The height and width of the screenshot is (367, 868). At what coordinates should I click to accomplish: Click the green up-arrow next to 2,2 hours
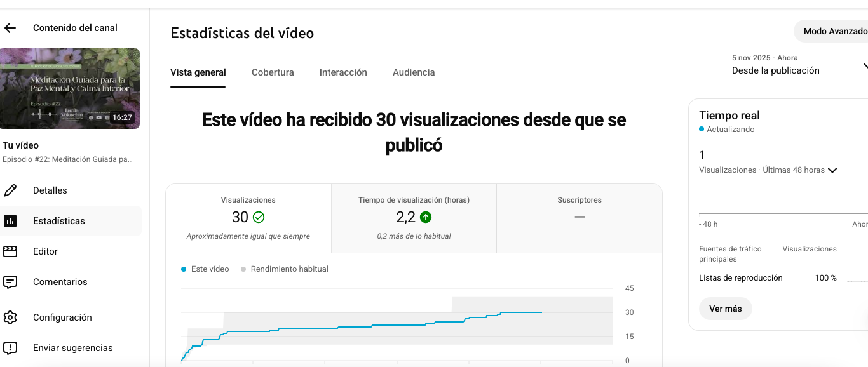426,217
